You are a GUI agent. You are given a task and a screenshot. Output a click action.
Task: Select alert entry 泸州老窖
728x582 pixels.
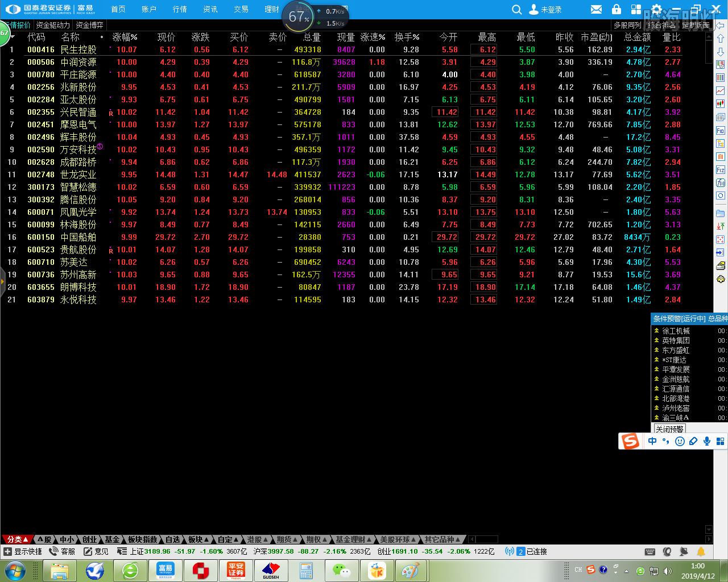[689, 408]
